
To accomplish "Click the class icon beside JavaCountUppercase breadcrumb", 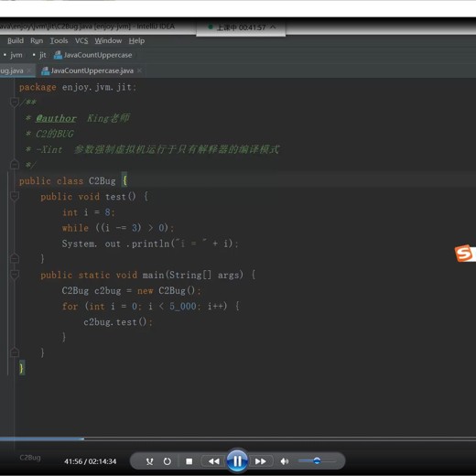I will tap(58, 55).
